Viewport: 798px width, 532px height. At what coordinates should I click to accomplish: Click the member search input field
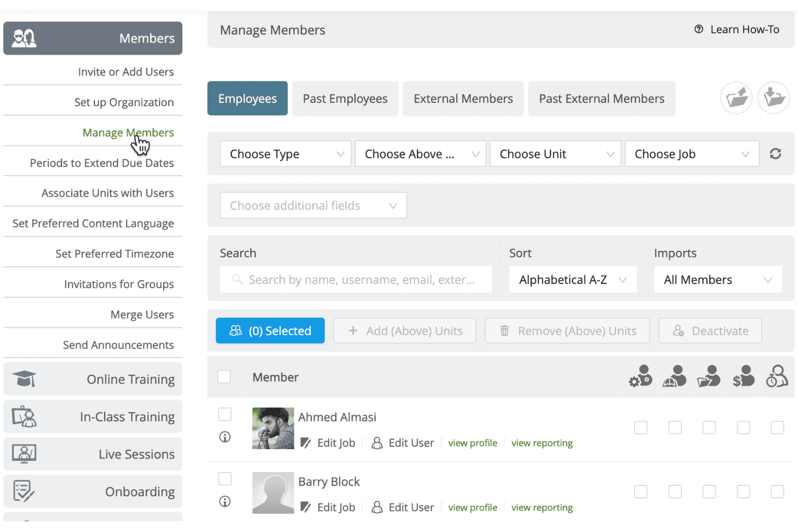pyautogui.click(x=356, y=280)
